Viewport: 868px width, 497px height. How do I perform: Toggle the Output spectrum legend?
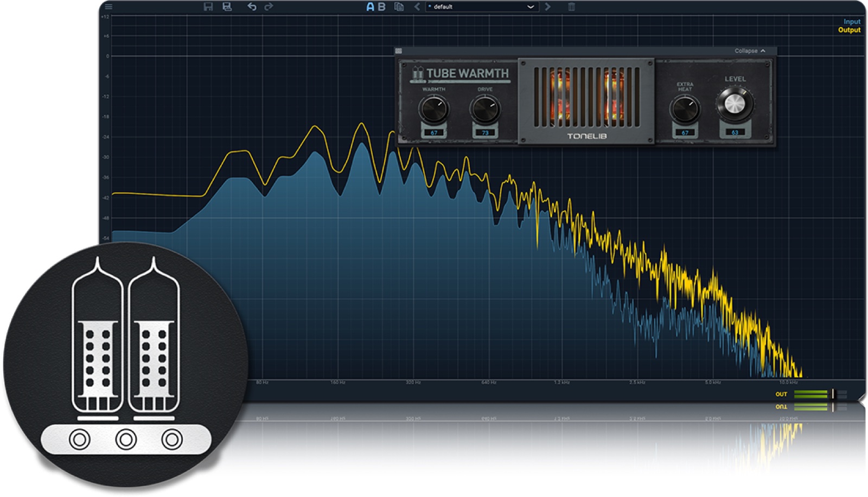click(x=849, y=30)
